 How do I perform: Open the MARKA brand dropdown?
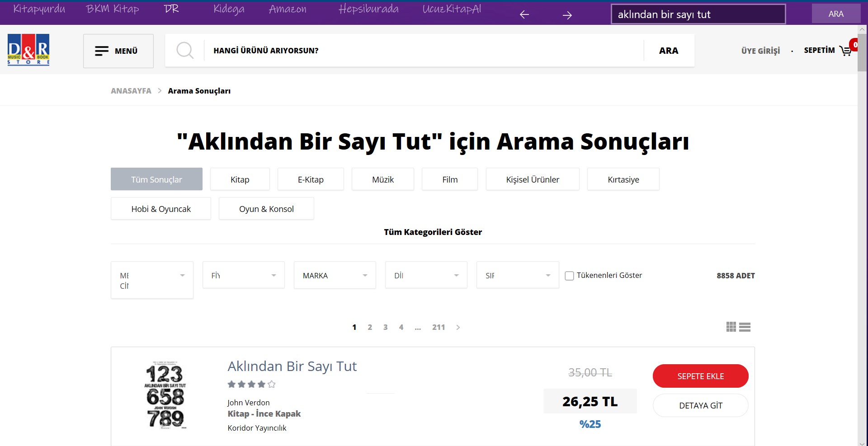[x=335, y=275]
